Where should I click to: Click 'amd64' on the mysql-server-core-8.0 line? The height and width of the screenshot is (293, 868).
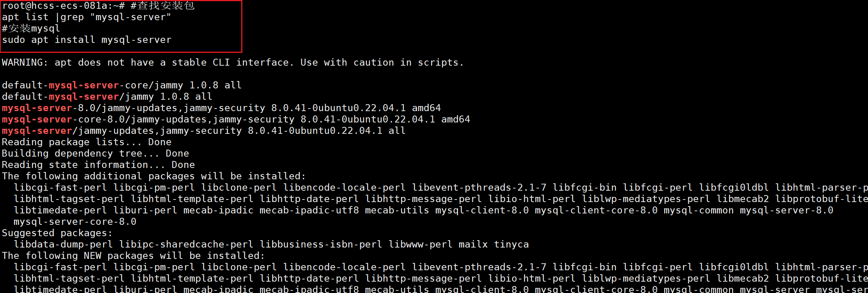point(456,120)
